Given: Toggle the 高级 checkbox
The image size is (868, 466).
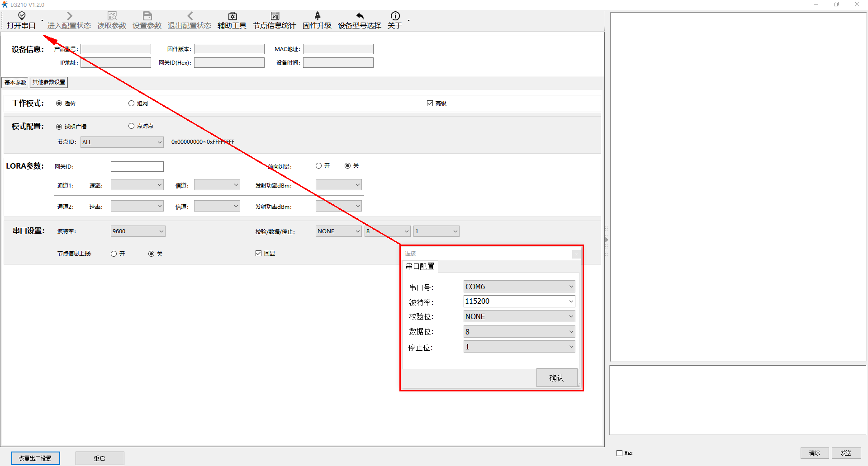Looking at the screenshot, I should coord(430,104).
